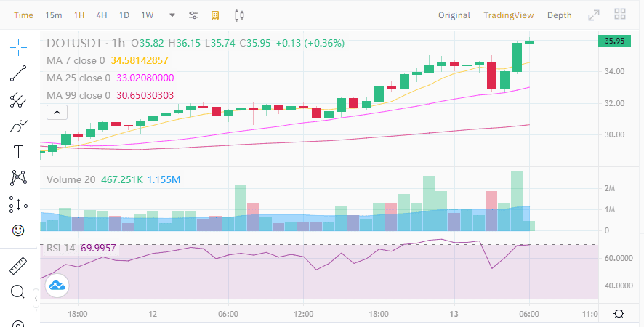Select the 4H time interval

click(x=102, y=15)
